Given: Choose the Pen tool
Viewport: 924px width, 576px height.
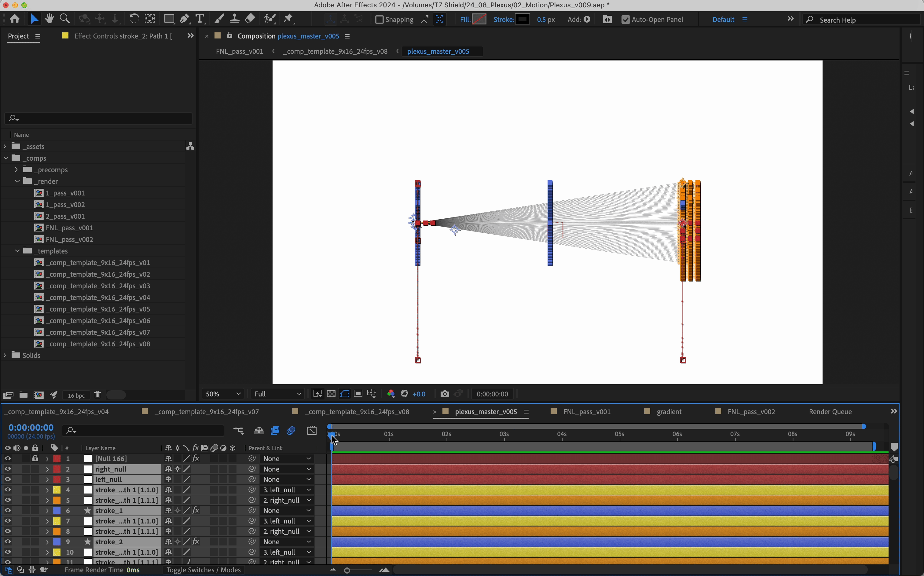Looking at the screenshot, I should point(185,19).
